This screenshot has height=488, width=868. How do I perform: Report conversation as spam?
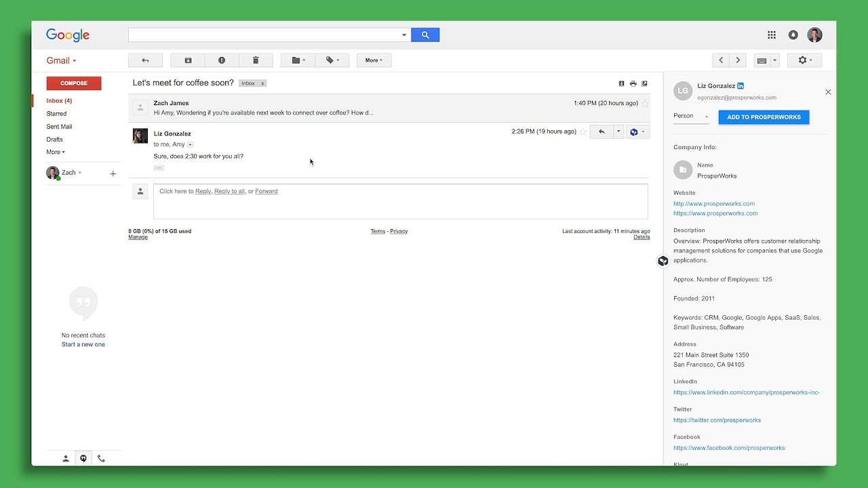coord(222,60)
